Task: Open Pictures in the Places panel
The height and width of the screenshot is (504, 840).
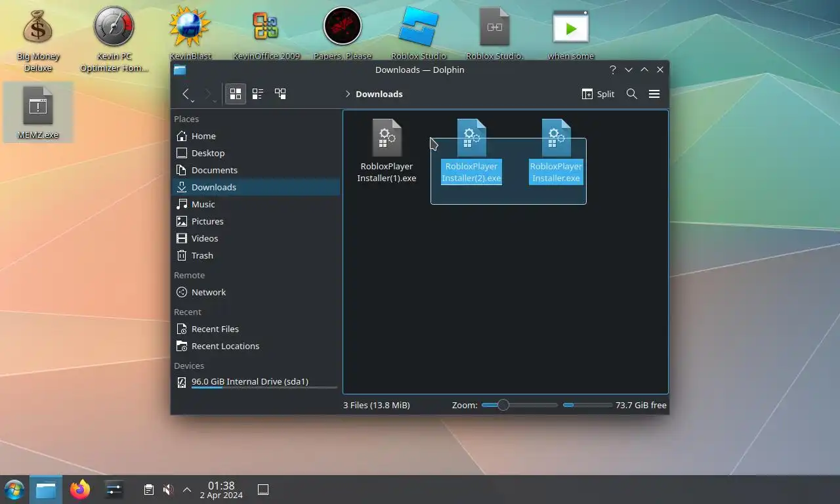Action: click(256, 221)
